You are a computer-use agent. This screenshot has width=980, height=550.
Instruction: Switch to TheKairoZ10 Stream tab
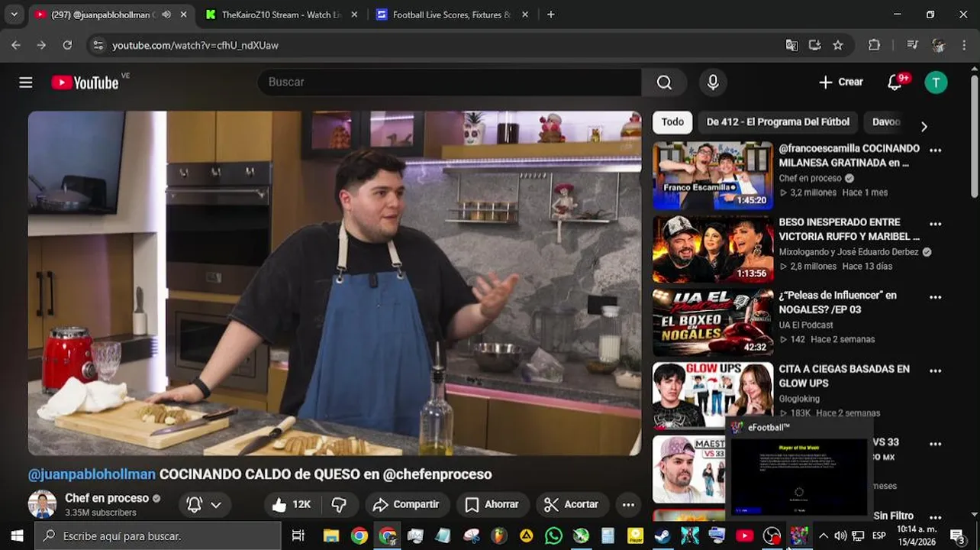pyautogui.click(x=281, y=15)
